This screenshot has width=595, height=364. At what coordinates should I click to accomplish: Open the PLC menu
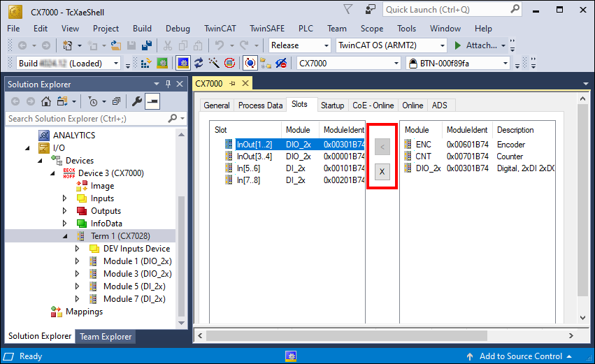pyautogui.click(x=306, y=29)
